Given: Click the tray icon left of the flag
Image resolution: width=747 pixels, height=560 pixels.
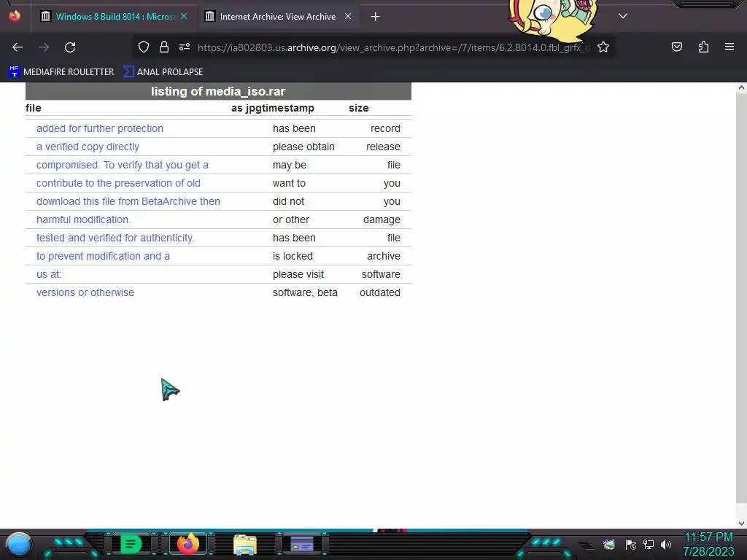Looking at the screenshot, I should (608, 544).
